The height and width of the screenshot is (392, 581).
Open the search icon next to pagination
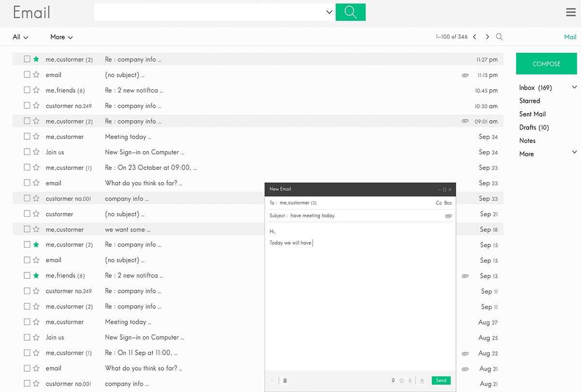(499, 37)
